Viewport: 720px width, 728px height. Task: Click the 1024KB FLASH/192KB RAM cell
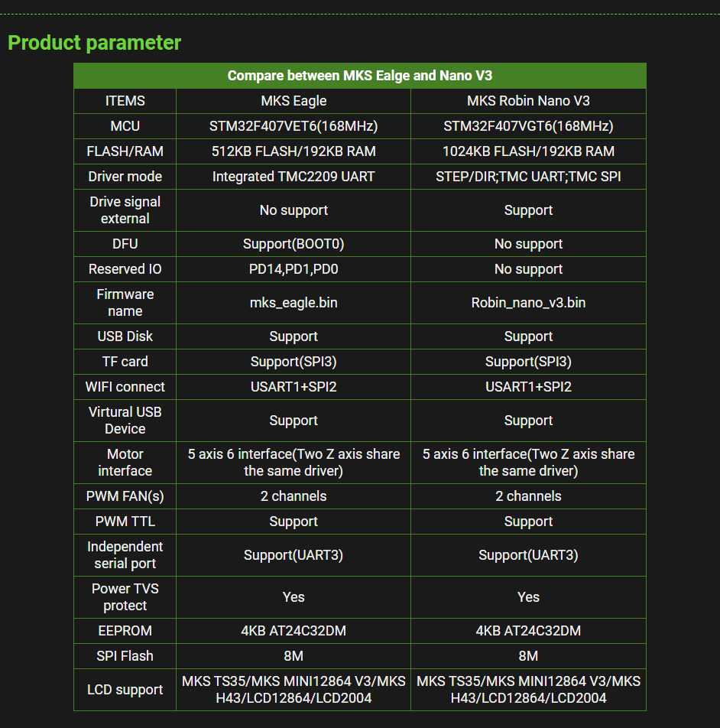528,151
